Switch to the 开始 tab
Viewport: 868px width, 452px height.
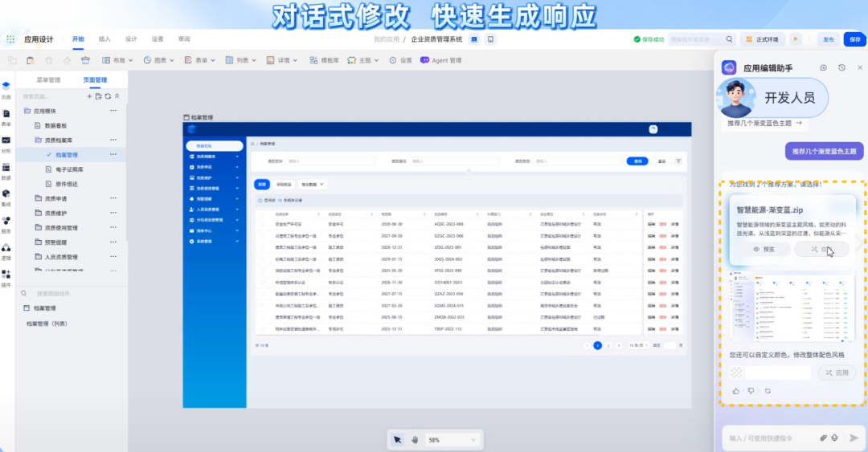click(x=78, y=39)
